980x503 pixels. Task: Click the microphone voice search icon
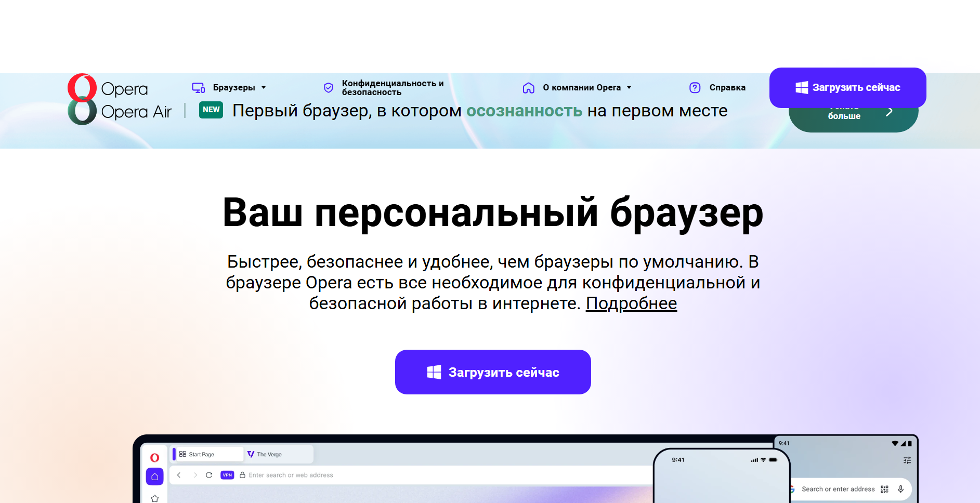[900, 489]
